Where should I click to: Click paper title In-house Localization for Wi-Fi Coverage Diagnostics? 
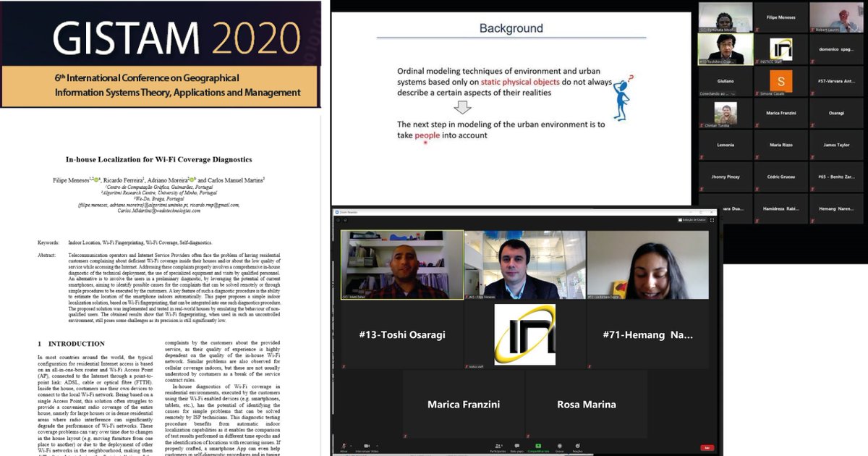click(159, 159)
